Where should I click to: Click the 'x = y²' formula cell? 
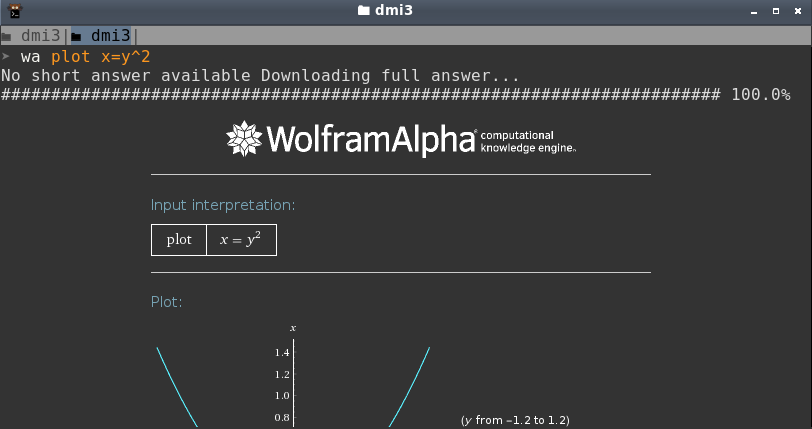click(x=241, y=240)
